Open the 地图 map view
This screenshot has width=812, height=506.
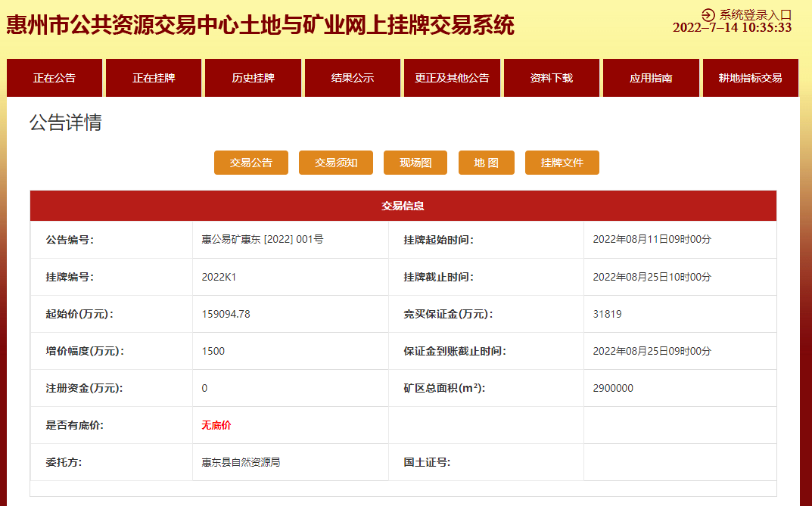[486, 162]
